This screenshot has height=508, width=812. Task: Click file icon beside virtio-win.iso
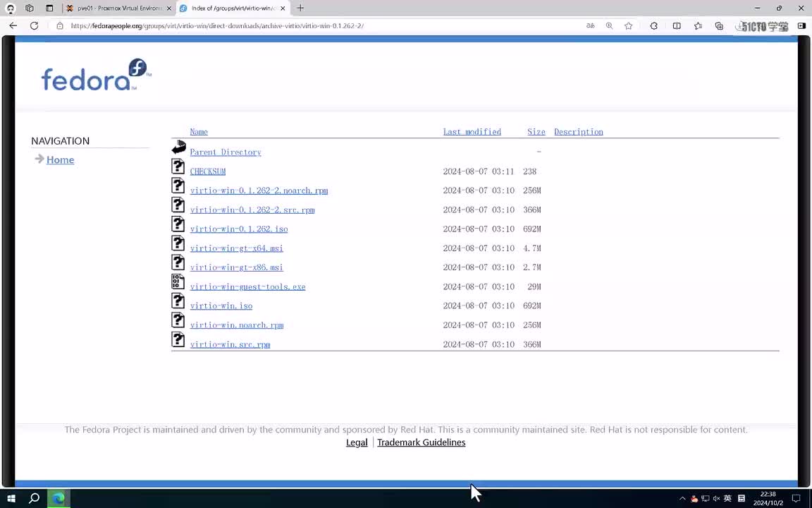click(178, 301)
